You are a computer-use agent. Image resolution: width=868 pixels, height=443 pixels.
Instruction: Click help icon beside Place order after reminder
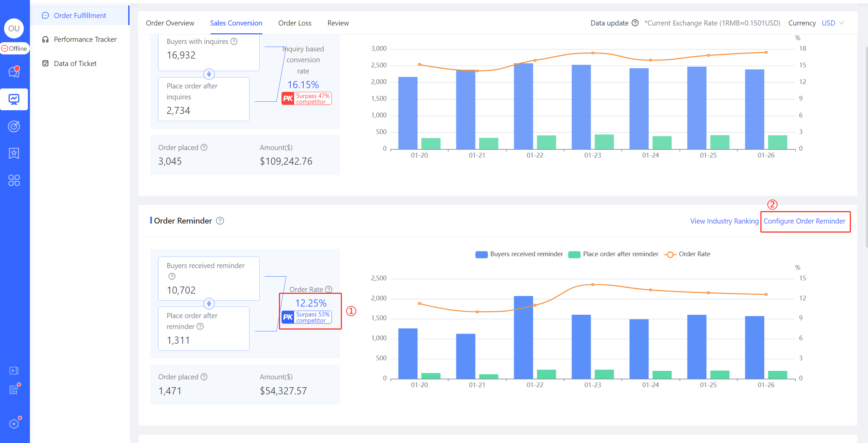click(x=200, y=326)
